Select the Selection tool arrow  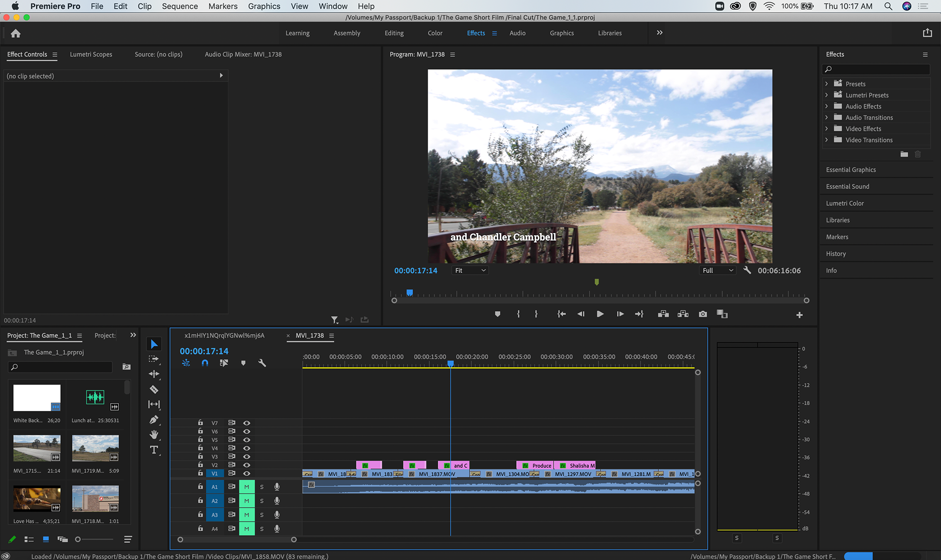[154, 344]
